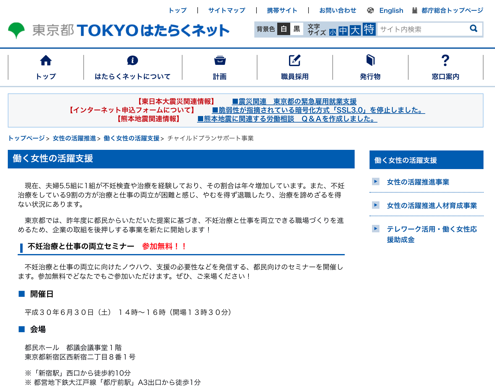Open the 都庁総合トップページ link

click(452, 10)
